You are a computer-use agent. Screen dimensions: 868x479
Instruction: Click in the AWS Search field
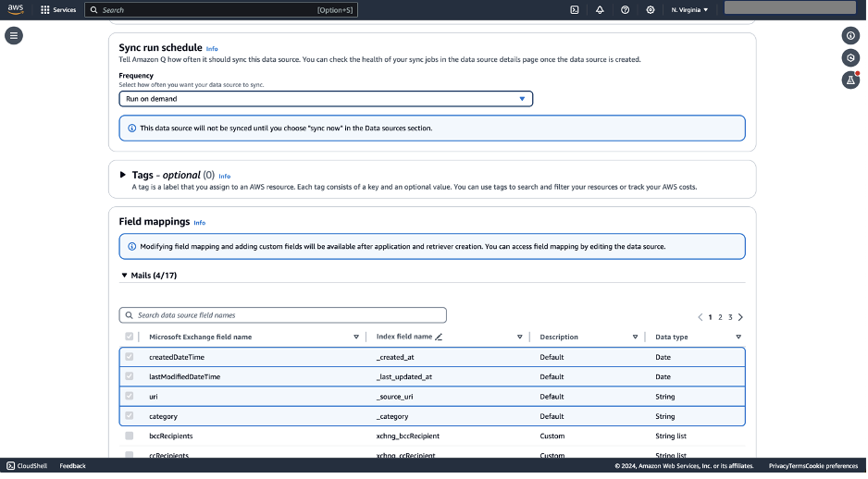(x=221, y=10)
